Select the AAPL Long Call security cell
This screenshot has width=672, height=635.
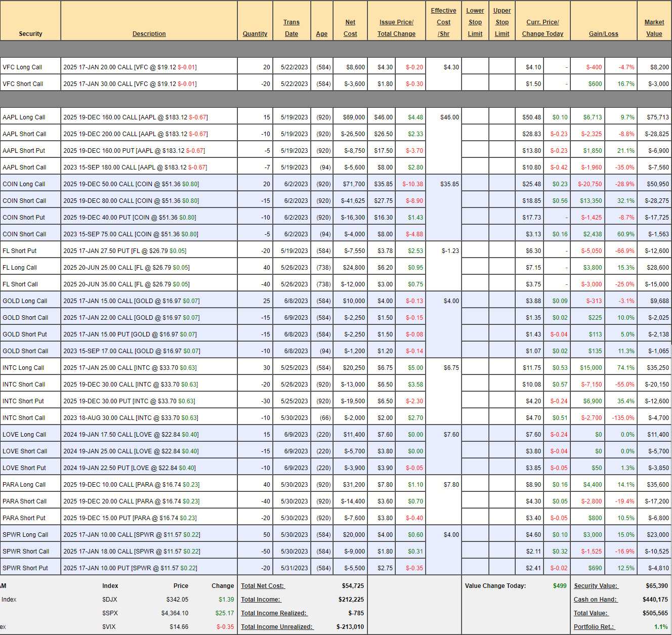(24, 117)
